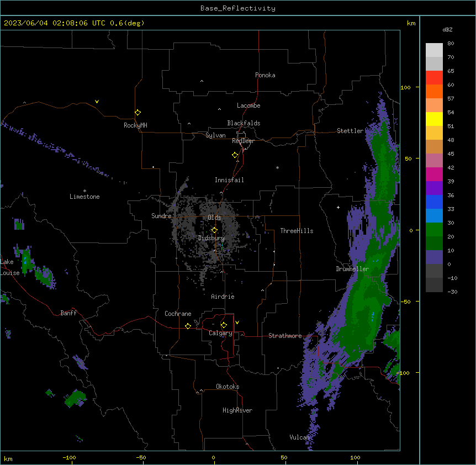Click the Lacombe city label
This screenshot has height=465, width=476.
[x=248, y=105]
